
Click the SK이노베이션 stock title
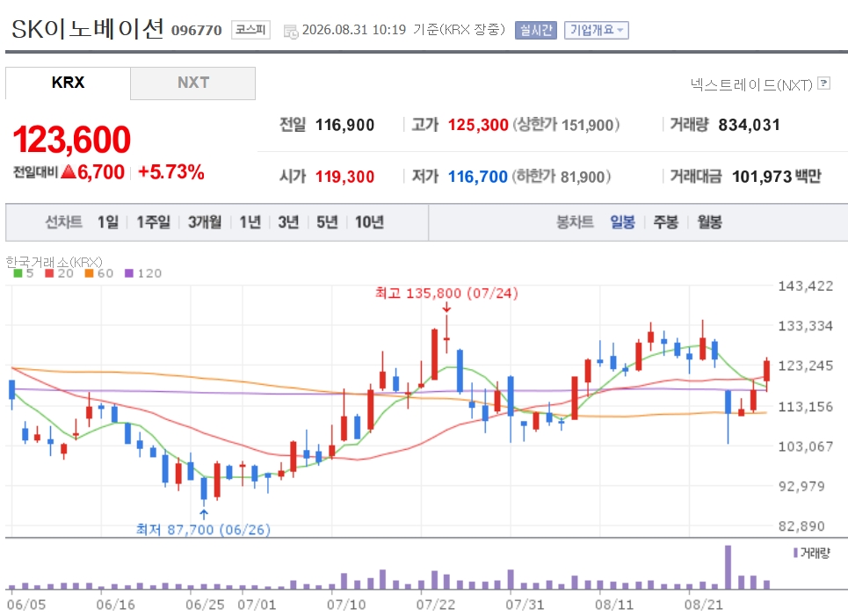[88, 29]
